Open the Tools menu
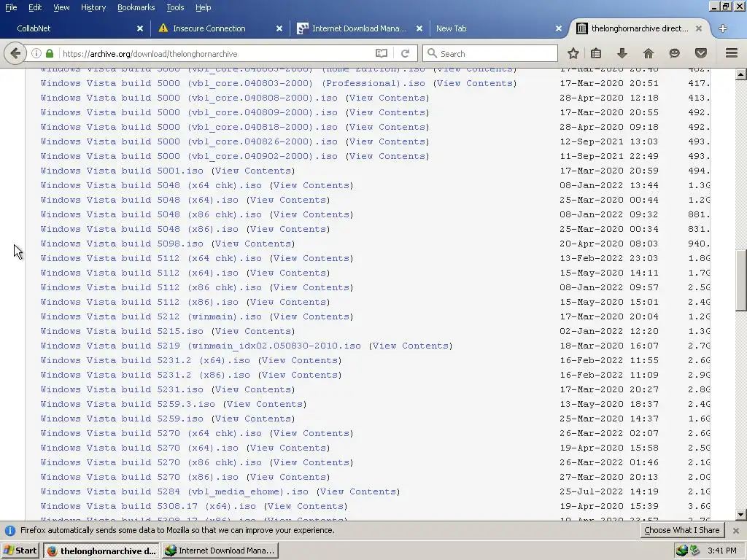 [175, 7]
